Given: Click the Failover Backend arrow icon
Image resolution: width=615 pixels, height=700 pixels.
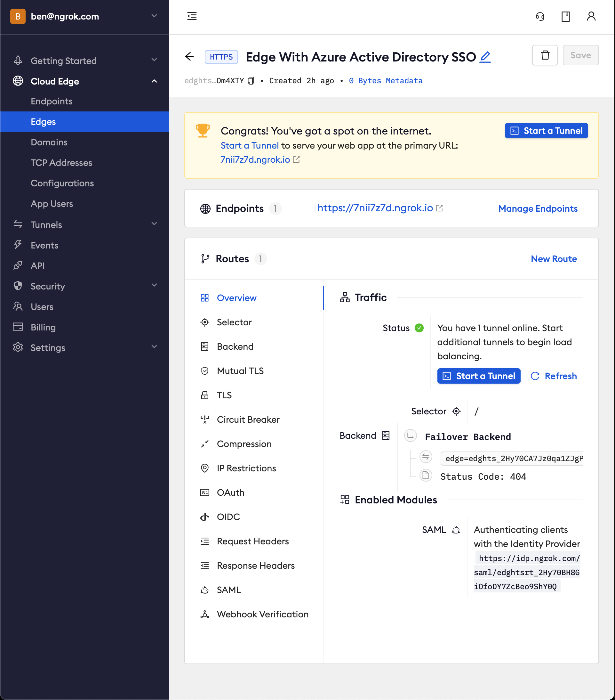Looking at the screenshot, I should point(410,435).
